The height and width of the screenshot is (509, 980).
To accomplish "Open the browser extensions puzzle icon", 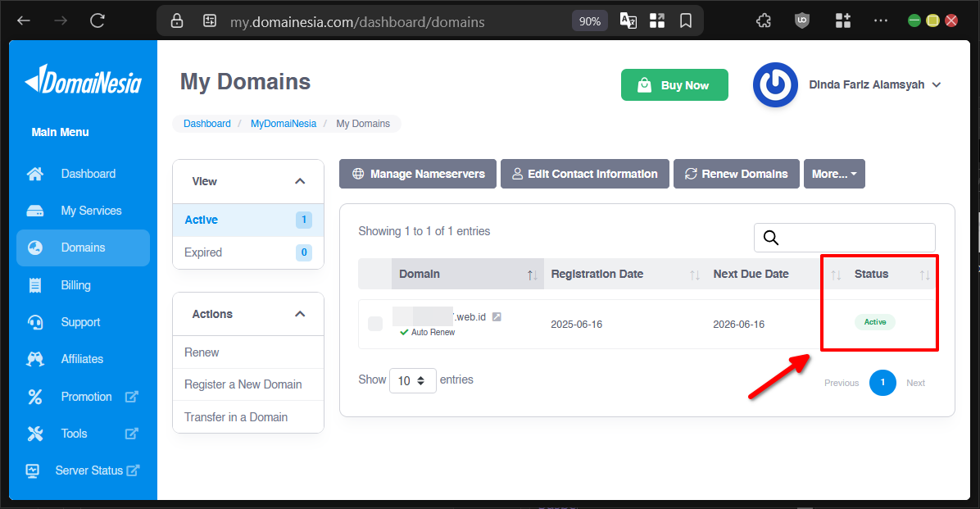I will [x=764, y=21].
